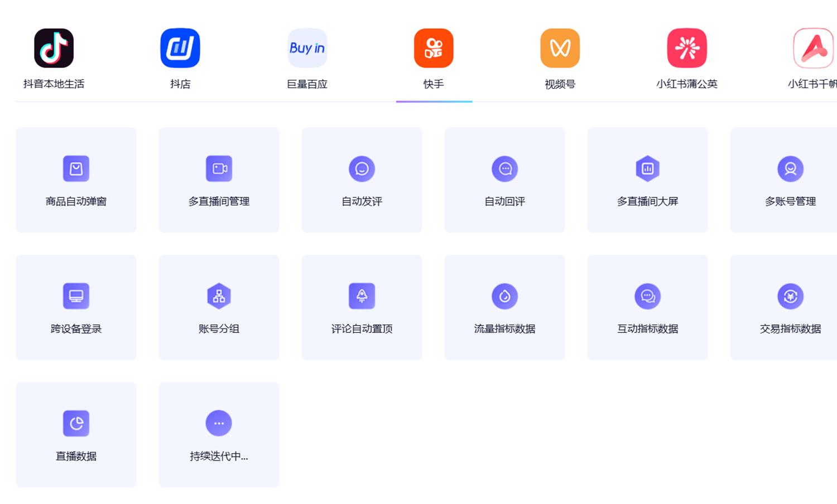The image size is (837, 504).
Task: Click the shopping bag icon for 商品自动弹窗
Action: (76, 168)
